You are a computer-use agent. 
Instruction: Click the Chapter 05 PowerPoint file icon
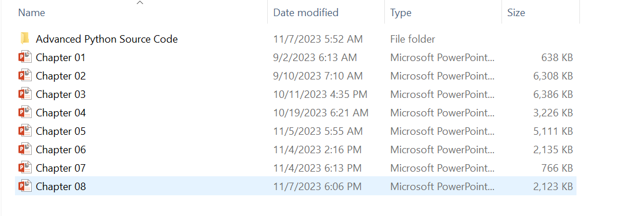[x=25, y=131]
